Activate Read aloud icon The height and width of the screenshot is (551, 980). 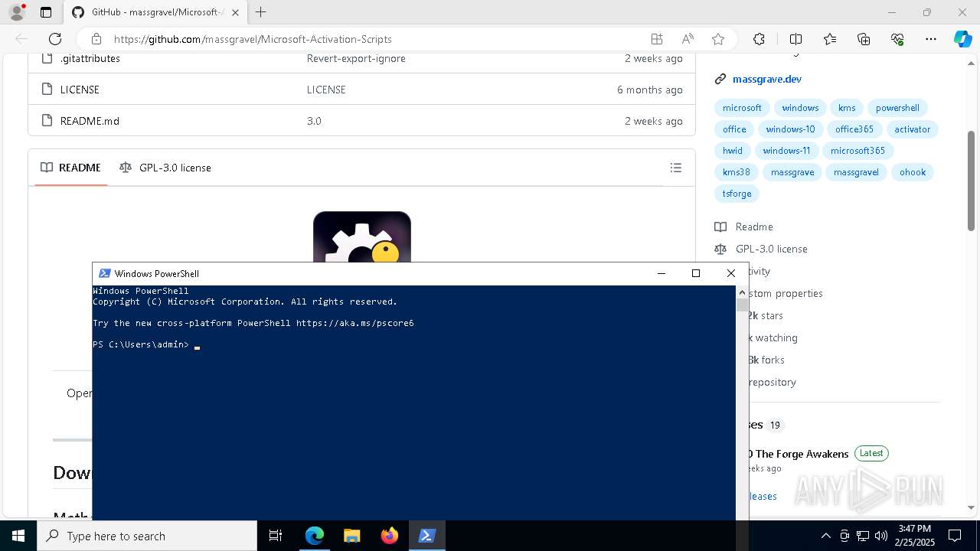pyautogui.click(x=688, y=39)
